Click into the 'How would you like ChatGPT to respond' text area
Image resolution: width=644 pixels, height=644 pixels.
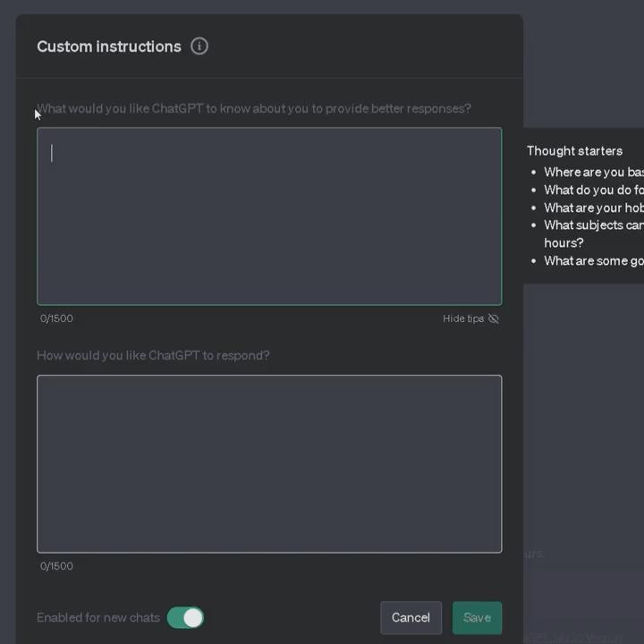(x=268, y=463)
